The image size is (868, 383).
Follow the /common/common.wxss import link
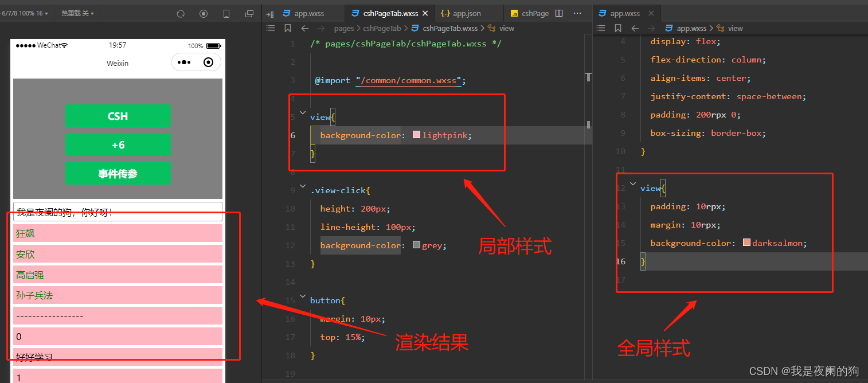pyautogui.click(x=408, y=80)
